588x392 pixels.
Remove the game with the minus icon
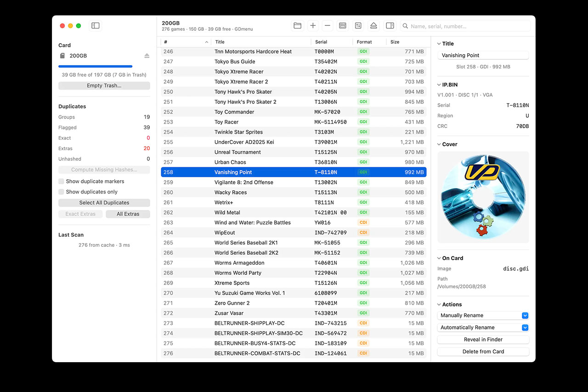point(328,26)
